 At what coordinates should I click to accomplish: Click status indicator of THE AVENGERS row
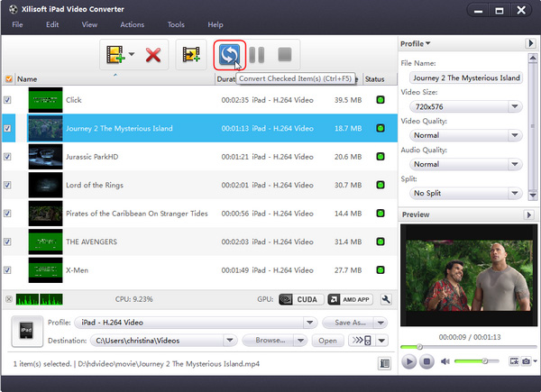[x=381, y=242]
